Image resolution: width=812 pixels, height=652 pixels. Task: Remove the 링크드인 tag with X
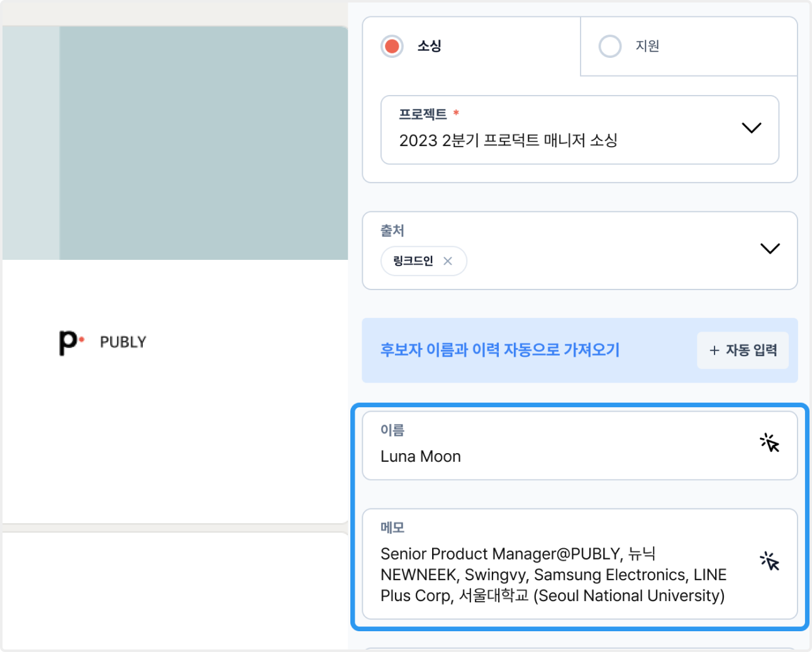click(448, 261)
